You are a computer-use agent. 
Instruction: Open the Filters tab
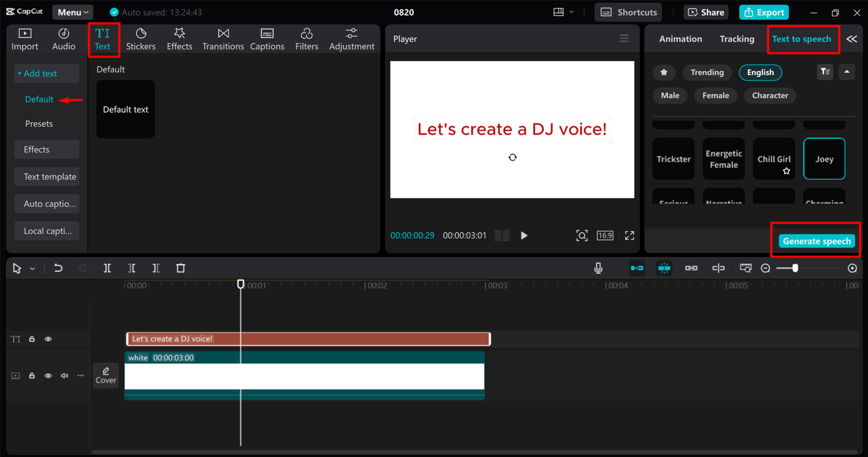click(307, 39)
